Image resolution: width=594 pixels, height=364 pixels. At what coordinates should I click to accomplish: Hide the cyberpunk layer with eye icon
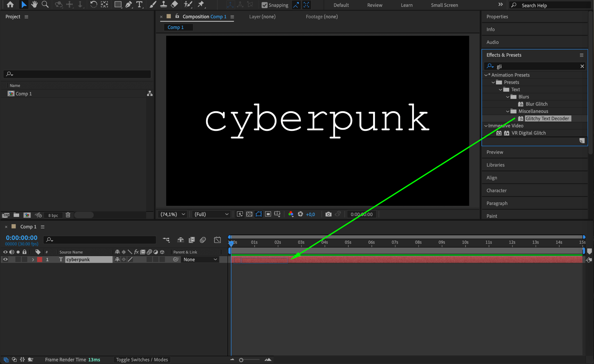pyautogui.click(x=5, y=260)
